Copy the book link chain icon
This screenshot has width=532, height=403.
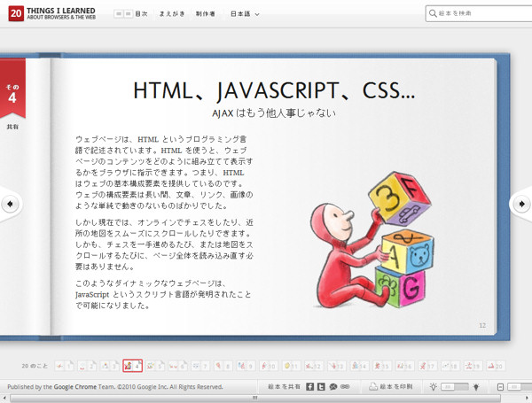345,387
